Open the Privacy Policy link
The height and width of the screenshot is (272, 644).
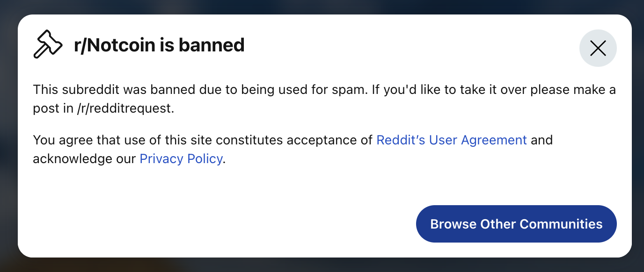[181, 159]
